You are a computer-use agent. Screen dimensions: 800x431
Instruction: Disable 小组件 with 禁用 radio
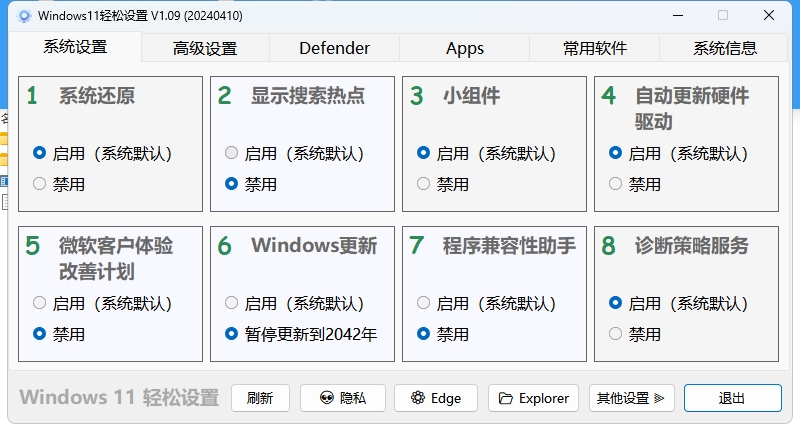pyautogui.click(x=442, y=184)
